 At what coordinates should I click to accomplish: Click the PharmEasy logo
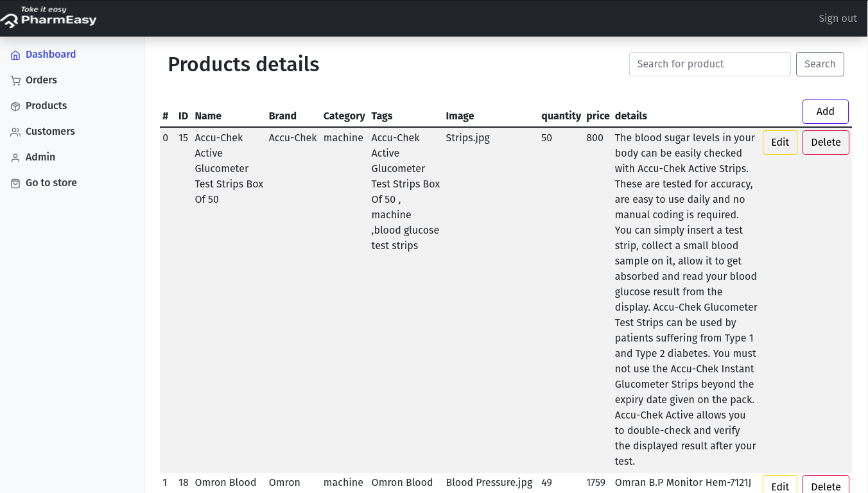click(49, 18)
